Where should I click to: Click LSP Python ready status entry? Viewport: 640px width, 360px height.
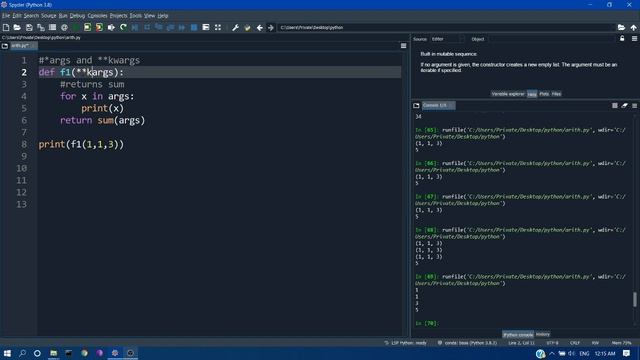tap(405, 343)
